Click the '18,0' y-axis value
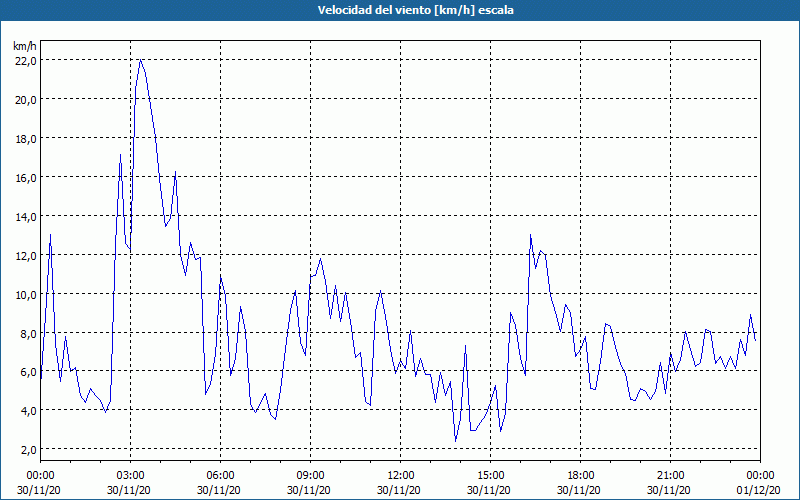This screenshot has width=800, height=500. coord(27,139)
